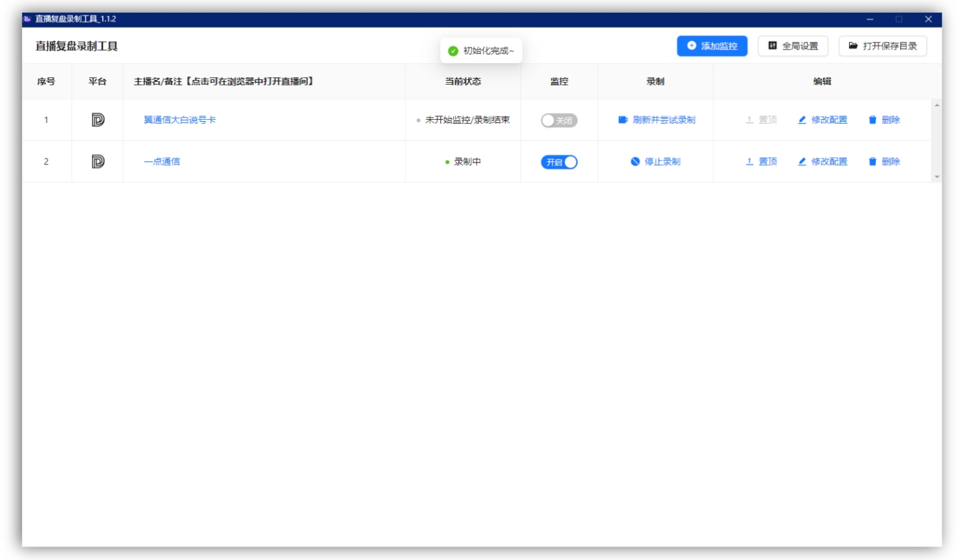
Task: Click the table scrollbar down arrow
Action: click(x=937, y=176)
